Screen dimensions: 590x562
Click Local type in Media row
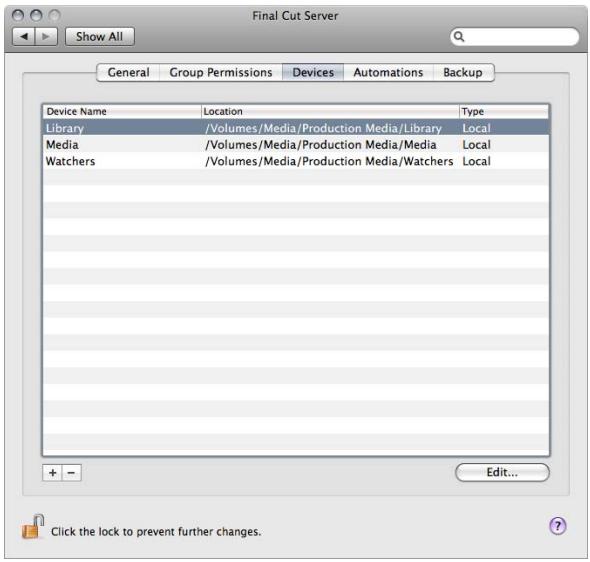coord(476,145)
